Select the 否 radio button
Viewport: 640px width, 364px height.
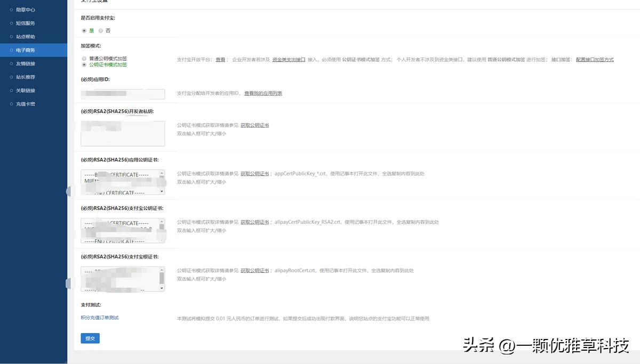(101, 30)
